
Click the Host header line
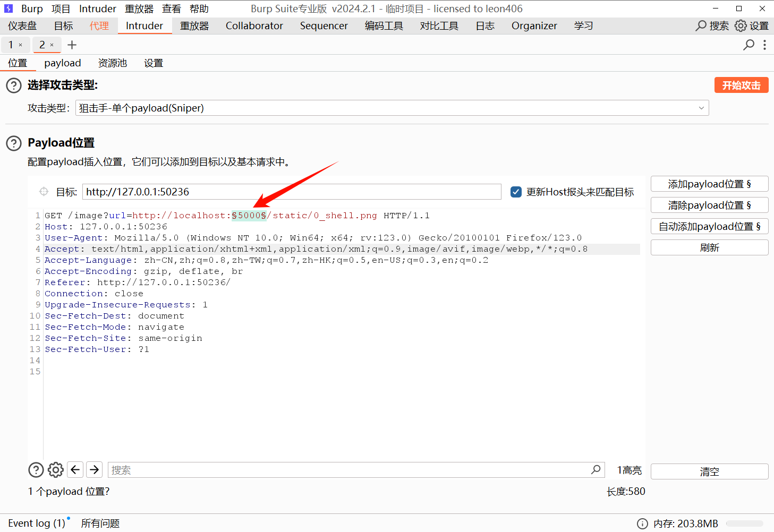pyautogui.click(x=106, y=227)
